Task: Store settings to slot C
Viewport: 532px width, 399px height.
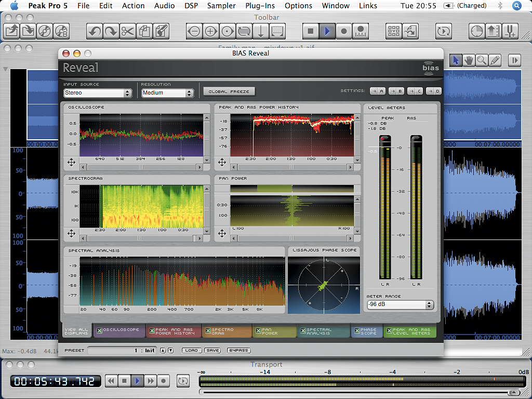Action: point(415,91)
